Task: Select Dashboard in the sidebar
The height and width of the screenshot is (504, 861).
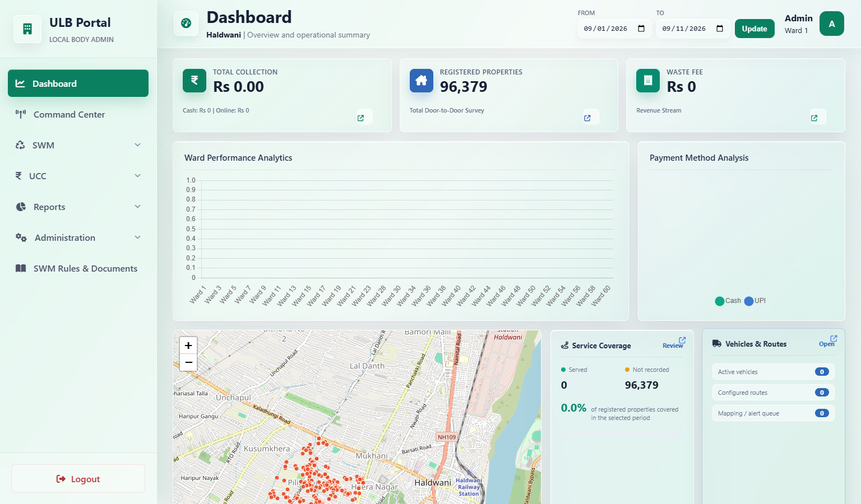Action: [78, 83]
